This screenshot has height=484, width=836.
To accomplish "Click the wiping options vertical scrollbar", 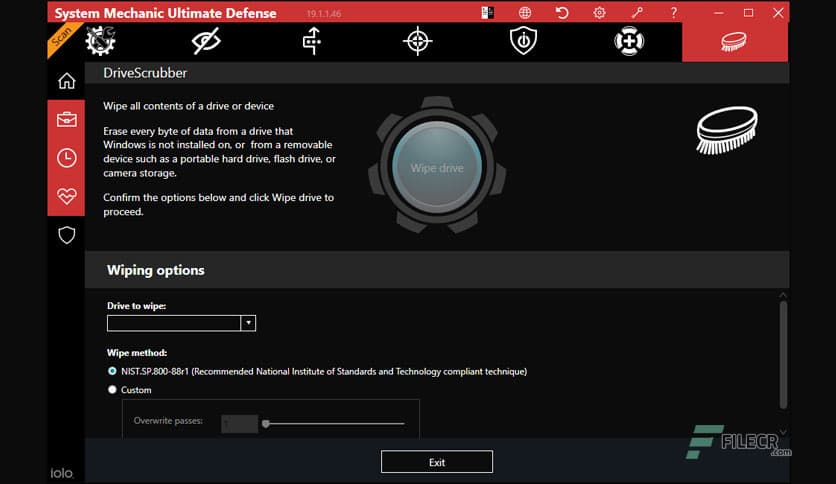I will (x=783, y=355).
